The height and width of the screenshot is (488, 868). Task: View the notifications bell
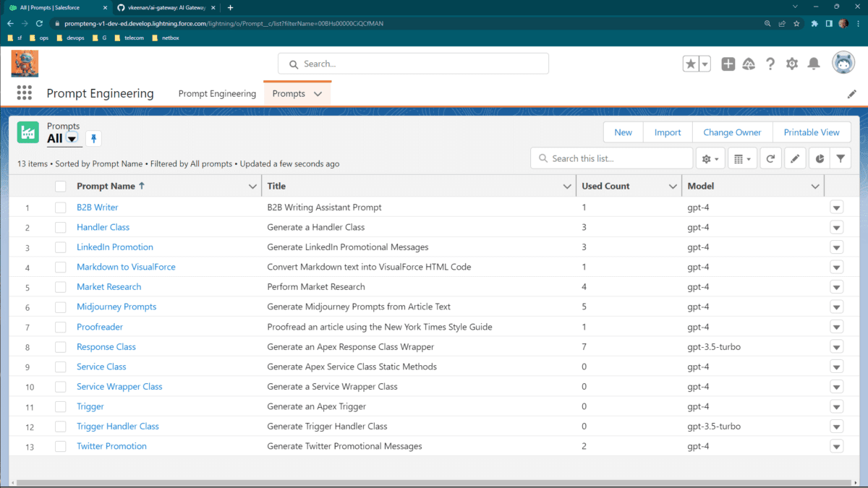(x=814, y=64)
